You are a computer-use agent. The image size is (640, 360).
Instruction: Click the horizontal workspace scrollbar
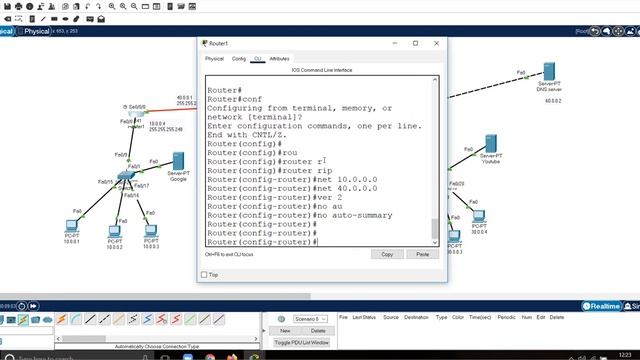(155, 296)
